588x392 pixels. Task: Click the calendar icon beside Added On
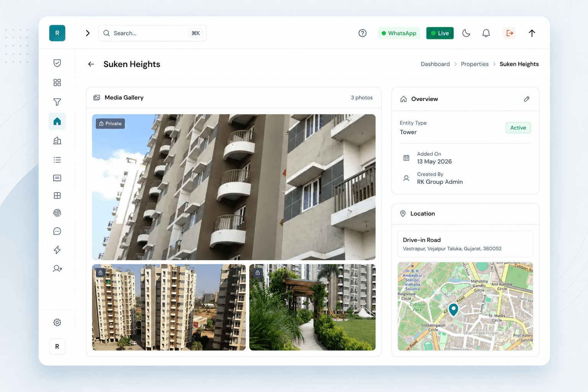pyautogui.click(x=406, y=158)
